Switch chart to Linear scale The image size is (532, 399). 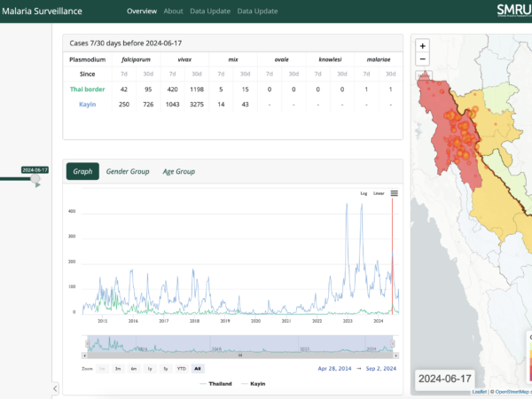(379, 193)
